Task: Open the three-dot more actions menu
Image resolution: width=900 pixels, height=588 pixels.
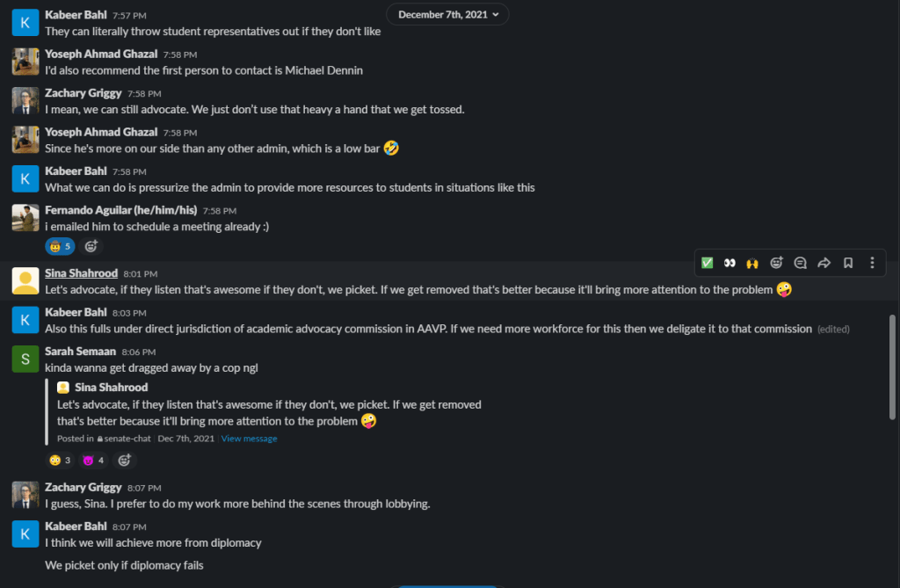Action: pos(872,263)
